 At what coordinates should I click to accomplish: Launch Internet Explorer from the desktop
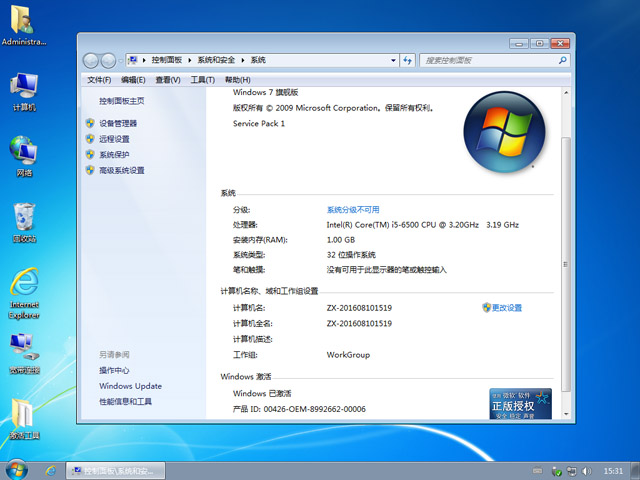coord(24,293)
